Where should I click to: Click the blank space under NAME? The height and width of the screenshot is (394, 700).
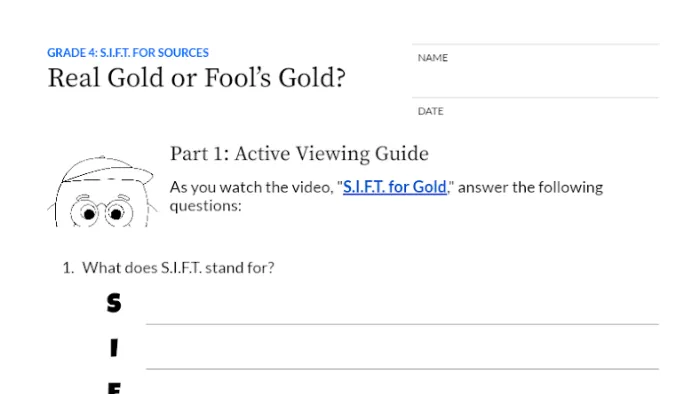(535, 79)
